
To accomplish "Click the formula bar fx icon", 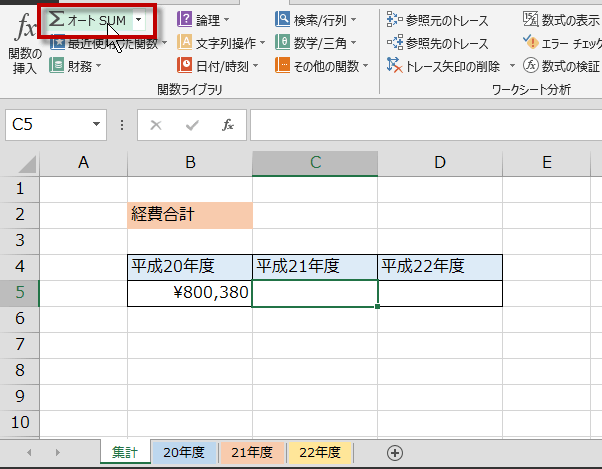I will point(228,125).
